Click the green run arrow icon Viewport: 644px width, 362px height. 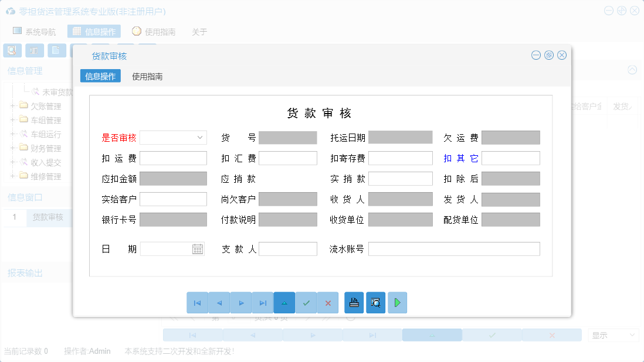397,302
